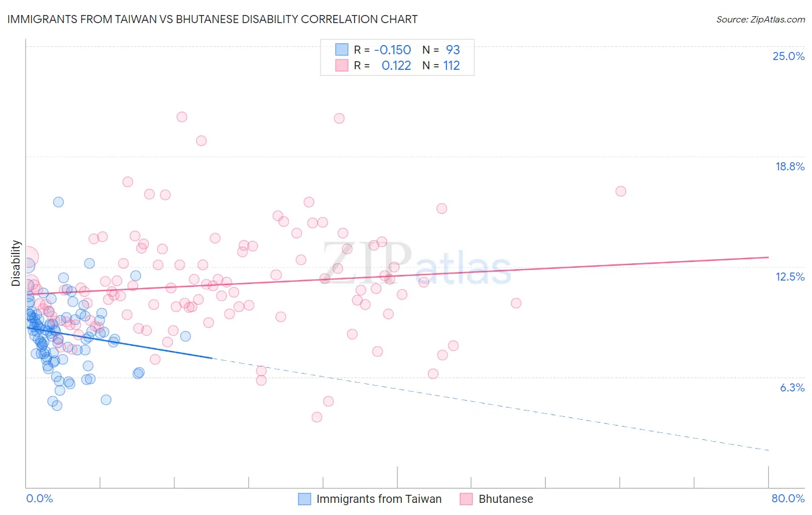Click the 80.0% x-axis label
This screenshot has width=812, height=515.
point(788,498)
